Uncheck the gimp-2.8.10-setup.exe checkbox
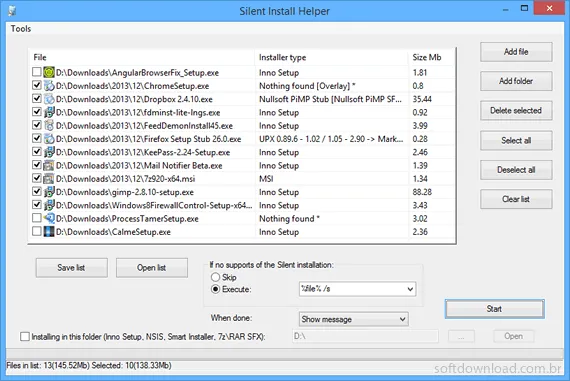This screenshot has height=381, width=570. [36, 191]
